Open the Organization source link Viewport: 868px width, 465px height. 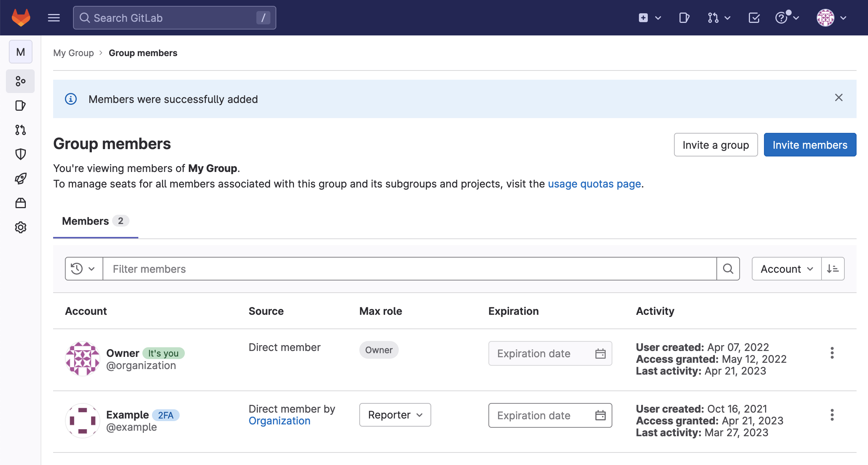pyautogui.click(x=279, y=421)
